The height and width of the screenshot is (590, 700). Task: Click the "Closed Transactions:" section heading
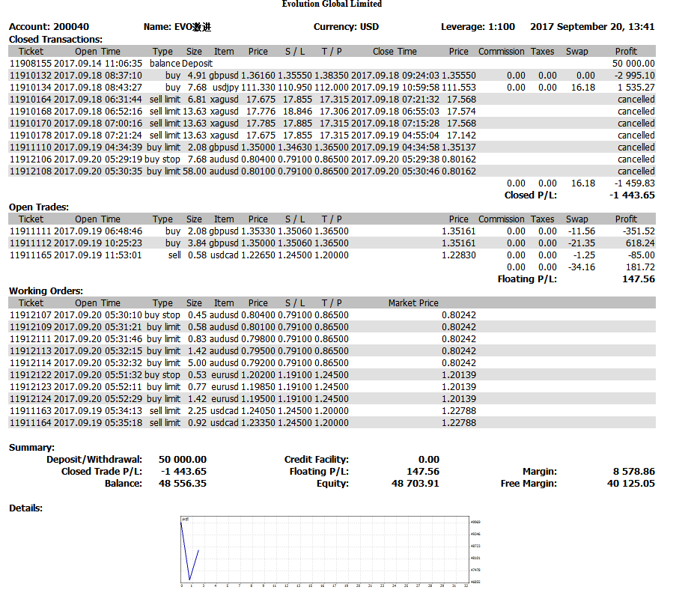click(x=56, y=39)
